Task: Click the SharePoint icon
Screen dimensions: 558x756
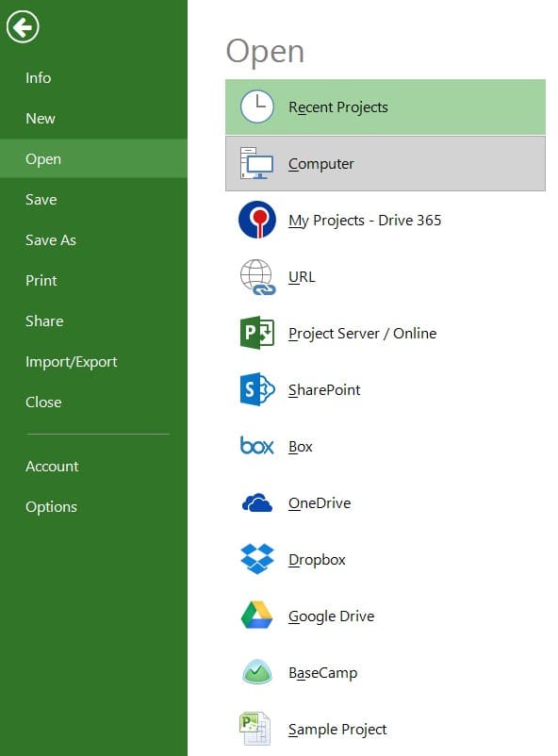Action: 257,389
